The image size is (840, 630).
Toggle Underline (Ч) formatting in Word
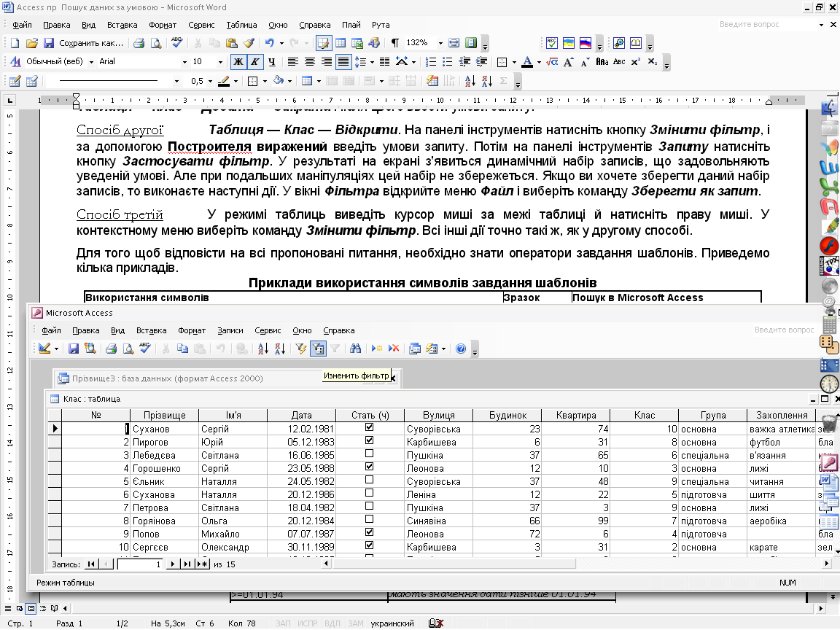(x=271, y=62)
